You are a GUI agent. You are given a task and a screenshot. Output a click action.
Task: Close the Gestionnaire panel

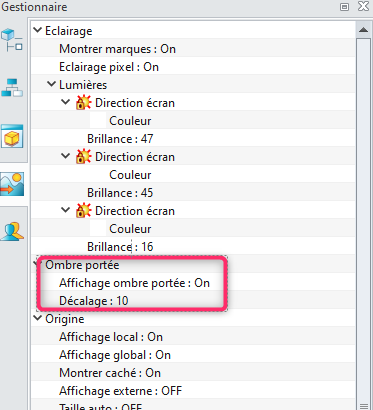coord(363,6)
